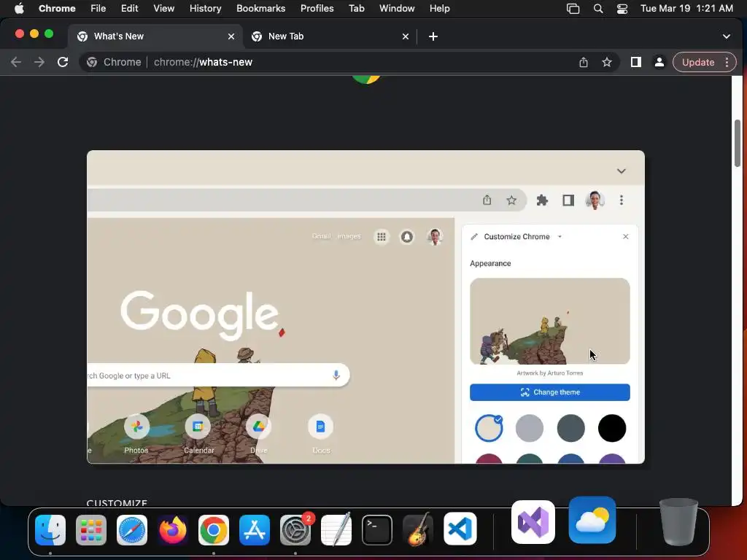Expand the tab search chevron
This screenshot has height=560, width=747.
coord(726,36)
